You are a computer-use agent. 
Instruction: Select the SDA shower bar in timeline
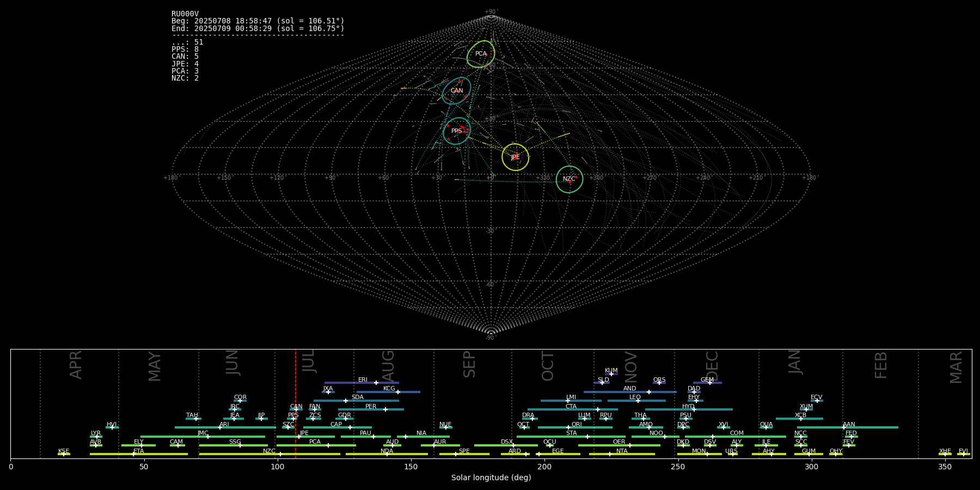point(356,401)
